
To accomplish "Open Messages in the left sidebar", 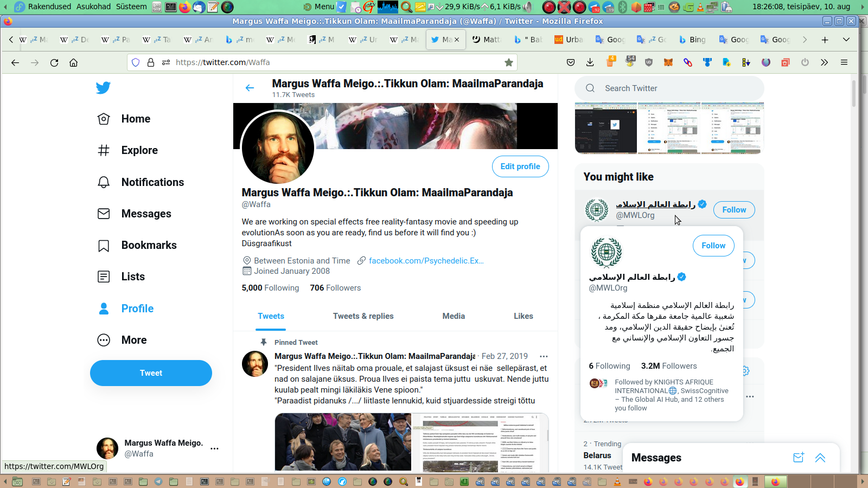I will 133,214.
